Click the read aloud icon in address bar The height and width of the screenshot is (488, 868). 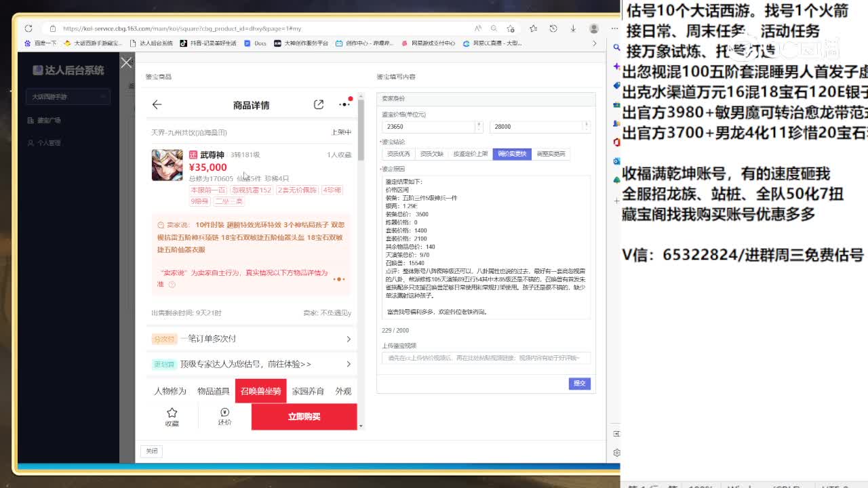click(x=478, y=28)
